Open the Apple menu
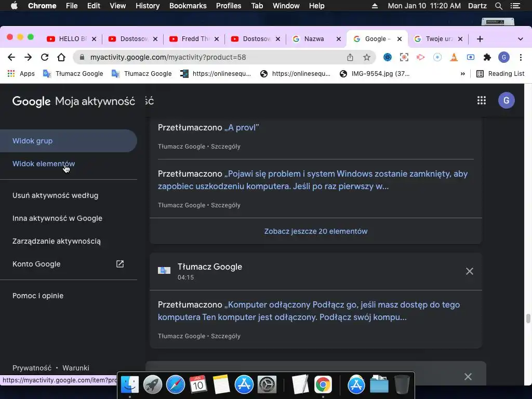 pyautogui.click(x=14, y=6)
